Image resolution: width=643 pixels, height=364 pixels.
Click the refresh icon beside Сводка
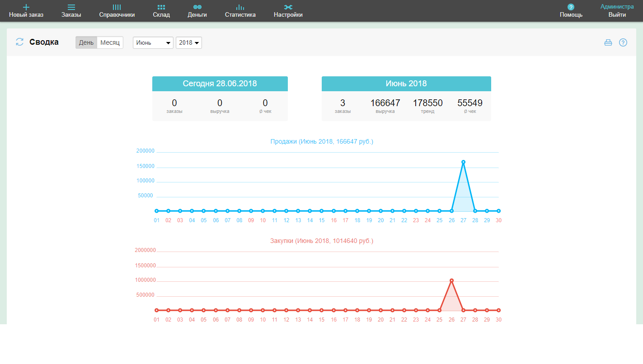[x=19, y=42]
